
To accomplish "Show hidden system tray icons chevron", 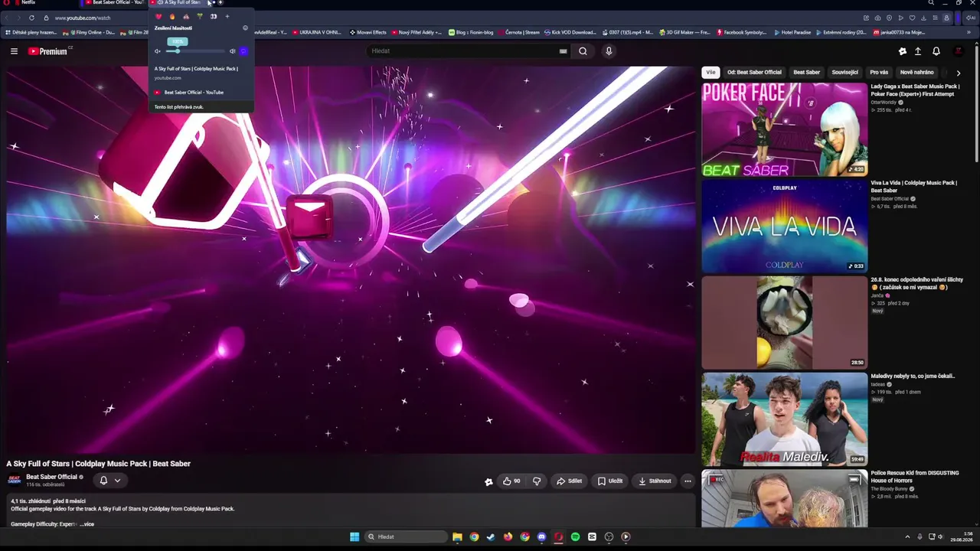I will click(907, 537).
